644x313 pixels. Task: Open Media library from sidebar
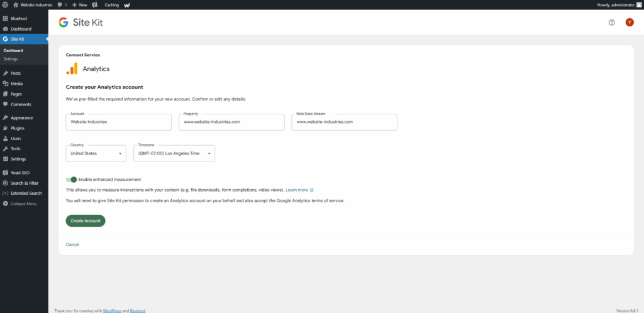click(16, 84)
